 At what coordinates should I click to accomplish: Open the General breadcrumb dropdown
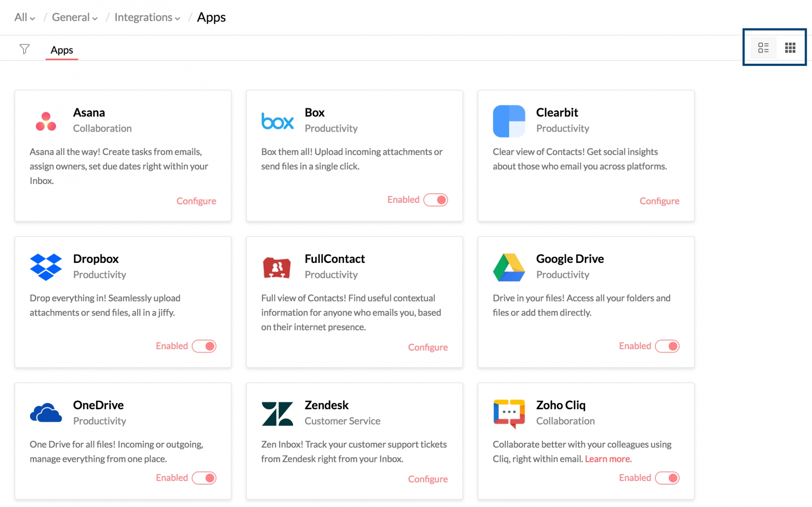coord(75,17)
